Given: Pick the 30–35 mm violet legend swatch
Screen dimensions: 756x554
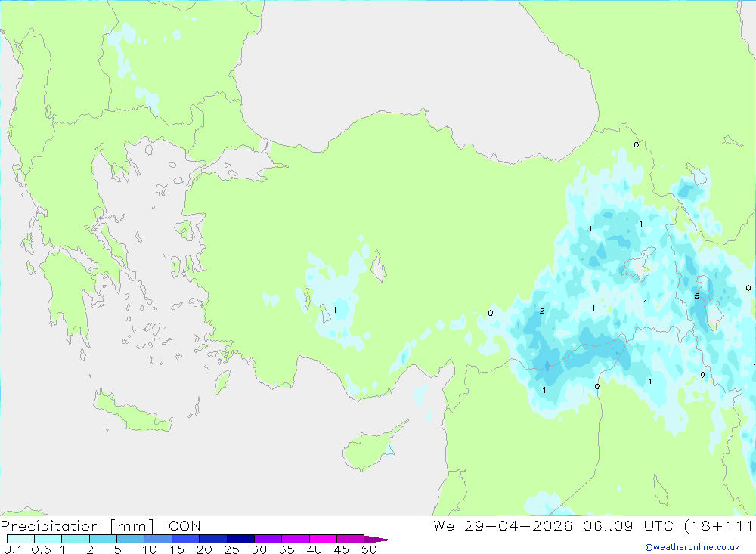Looking at the screenshot, I should click(x=268, y=539).
